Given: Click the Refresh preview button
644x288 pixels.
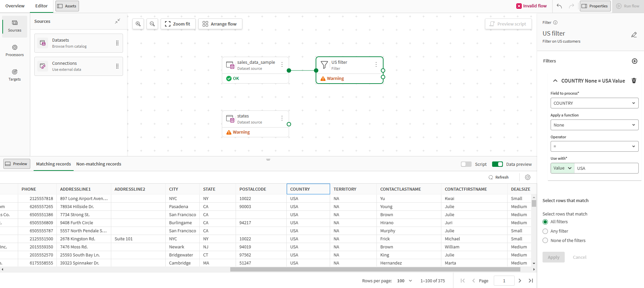Looking at the screenshot, I should click(498, 177).
